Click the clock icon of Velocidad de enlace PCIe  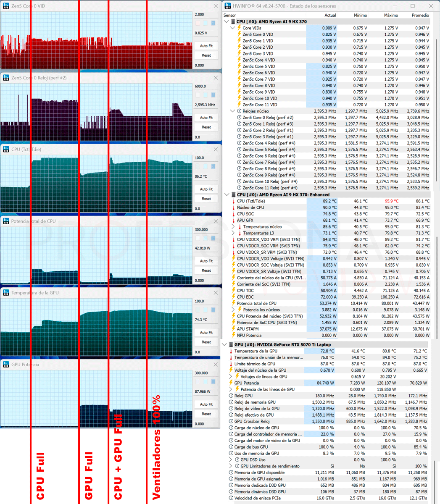pos(231,498)
